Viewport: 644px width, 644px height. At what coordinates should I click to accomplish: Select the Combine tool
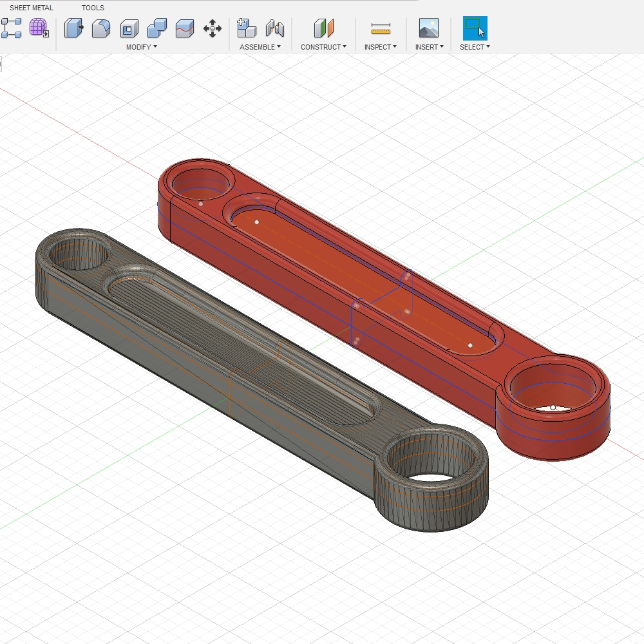tap(157, 28)
